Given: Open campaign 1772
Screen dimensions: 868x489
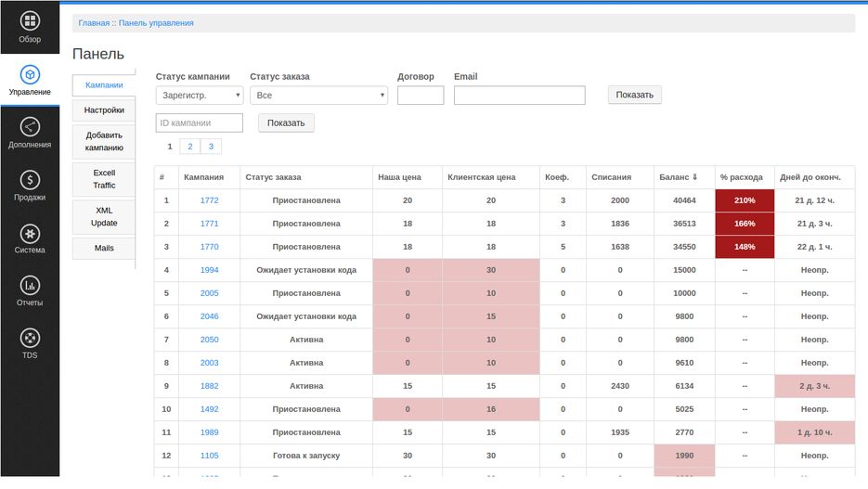Looking at the screenshot, I should (x=209, y=200).
